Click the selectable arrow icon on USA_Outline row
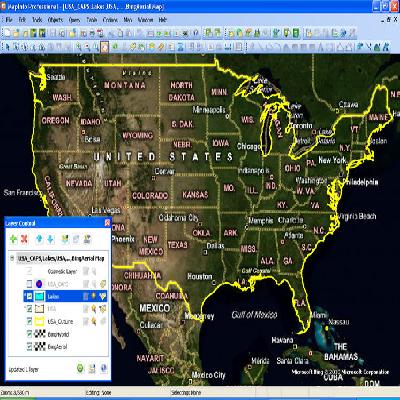The height and width of the screenshot is (400, 400). [x=94, y=322]
